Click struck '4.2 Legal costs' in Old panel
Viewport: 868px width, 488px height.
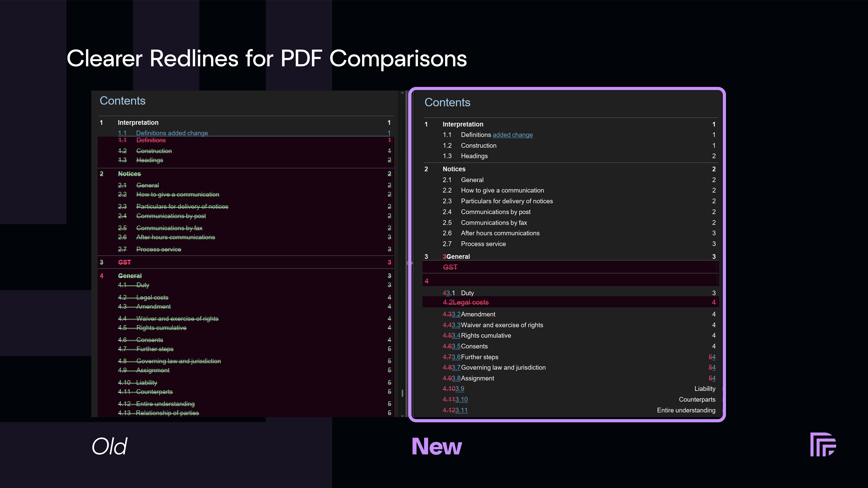tap(143, 297)
